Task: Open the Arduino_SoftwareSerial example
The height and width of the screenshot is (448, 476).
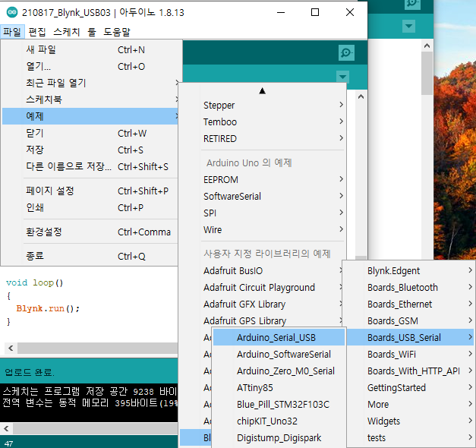Action: pos(279,354)
